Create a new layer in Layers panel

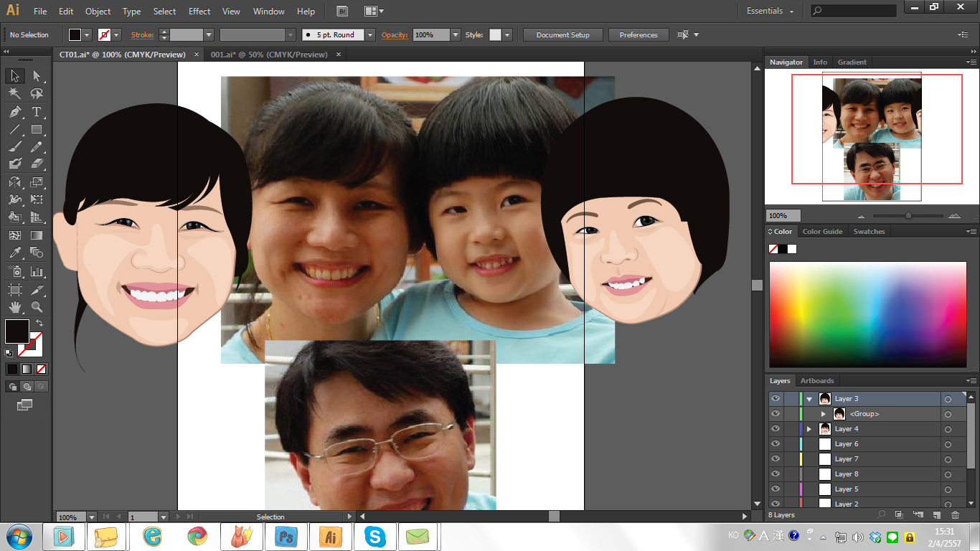(x=936, y=515)
